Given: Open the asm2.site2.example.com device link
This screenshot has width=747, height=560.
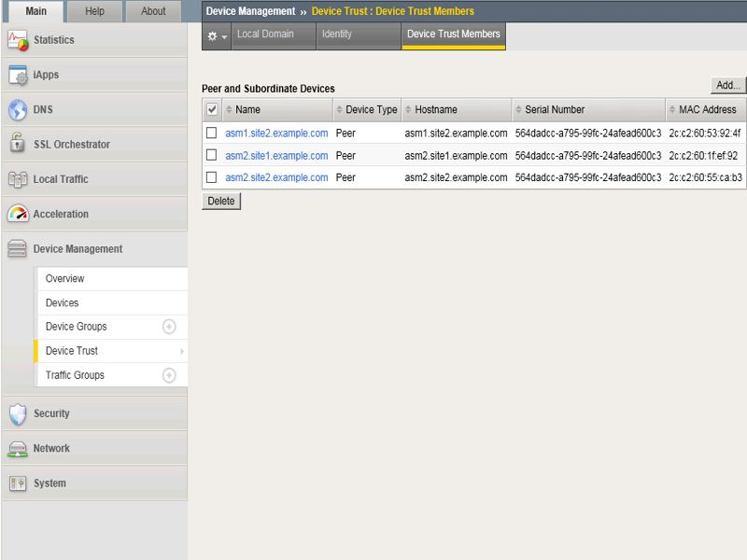Looking at the screenshot, I should point(276,177).
